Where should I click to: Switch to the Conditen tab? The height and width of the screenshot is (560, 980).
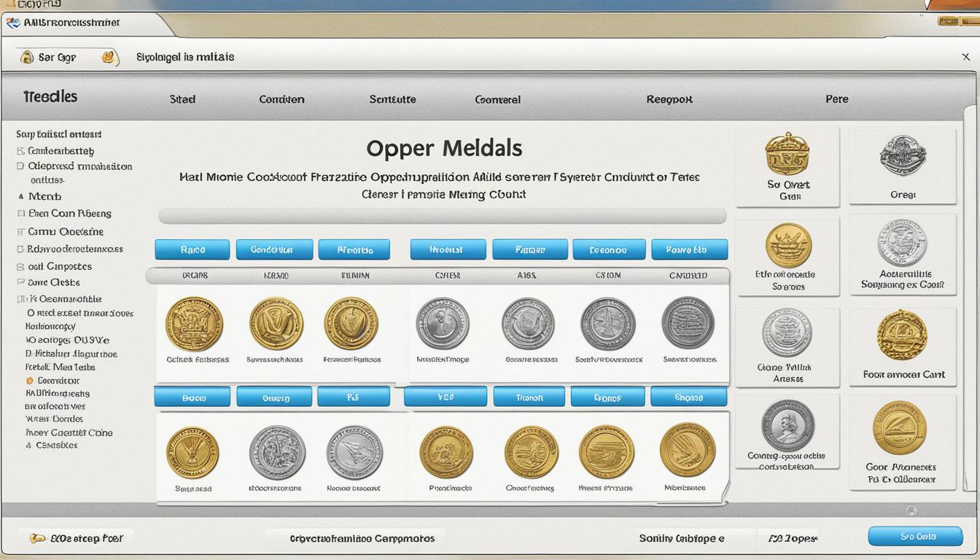click(281, 99)
